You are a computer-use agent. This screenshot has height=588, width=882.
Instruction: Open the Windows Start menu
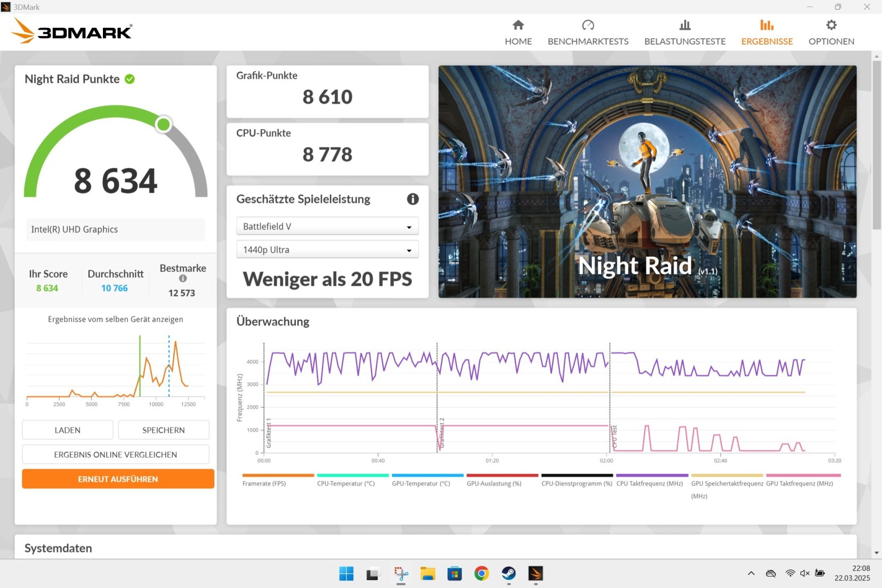(x=346, y=573)
